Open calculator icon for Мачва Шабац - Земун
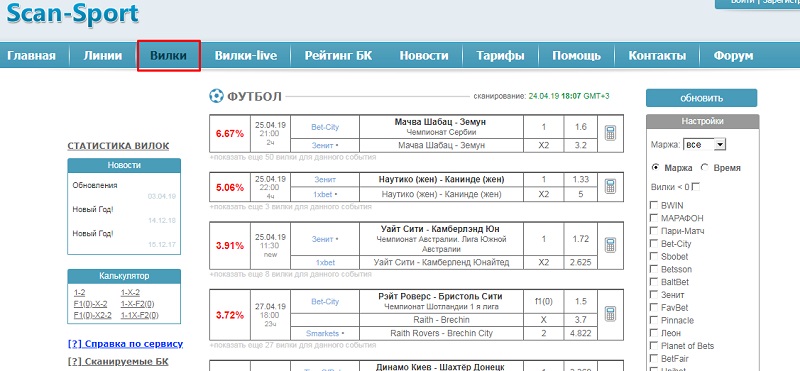This screenshot has width=800, height=371. (610, 133)
